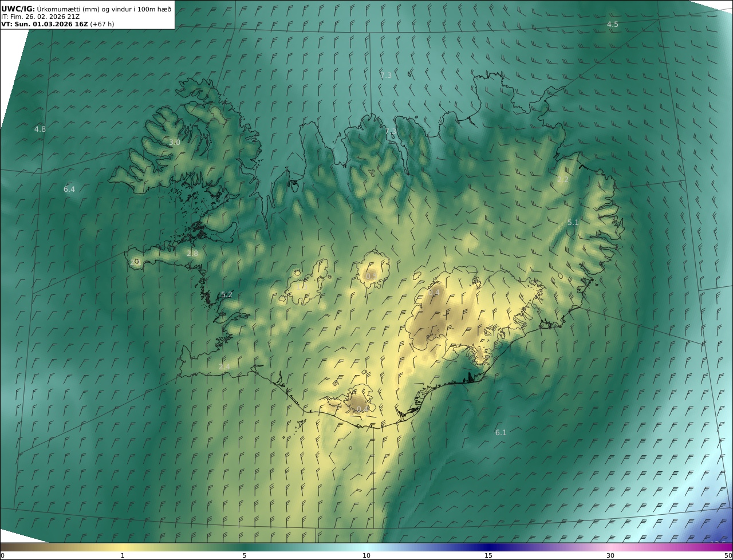This screenshot has height=560, width=733.
Task: Select the initial time line 'IT: Fim. 26. 02. 2026 21Z'
Action: point(40,17)
